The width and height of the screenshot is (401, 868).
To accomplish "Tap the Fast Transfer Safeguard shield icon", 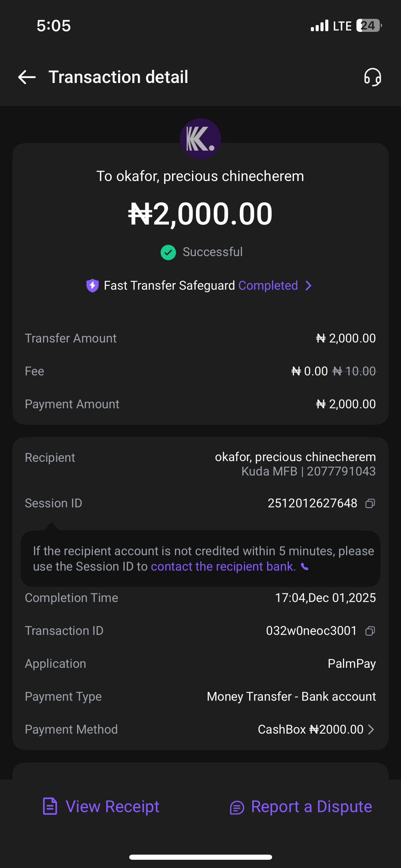I will 92,286.
